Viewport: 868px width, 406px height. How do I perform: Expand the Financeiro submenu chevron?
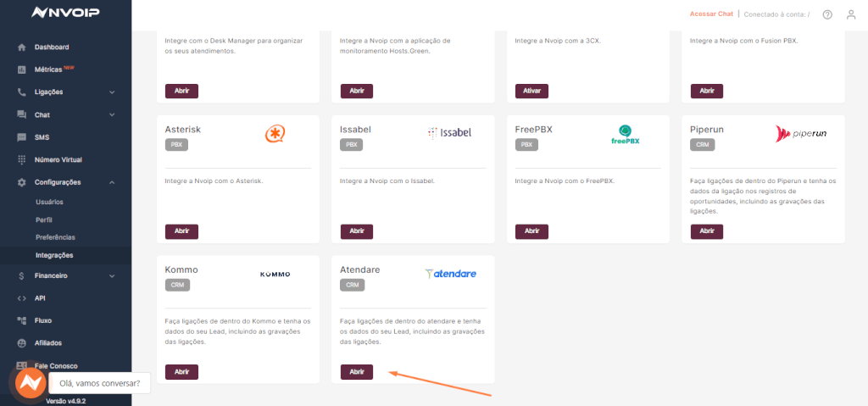coord(112,275)
